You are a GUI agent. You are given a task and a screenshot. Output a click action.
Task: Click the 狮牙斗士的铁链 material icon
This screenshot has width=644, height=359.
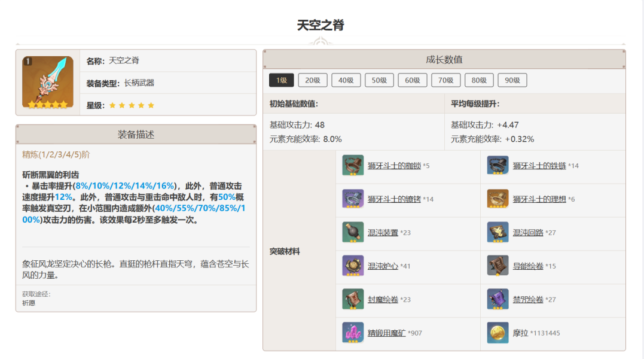click(498, 165)
